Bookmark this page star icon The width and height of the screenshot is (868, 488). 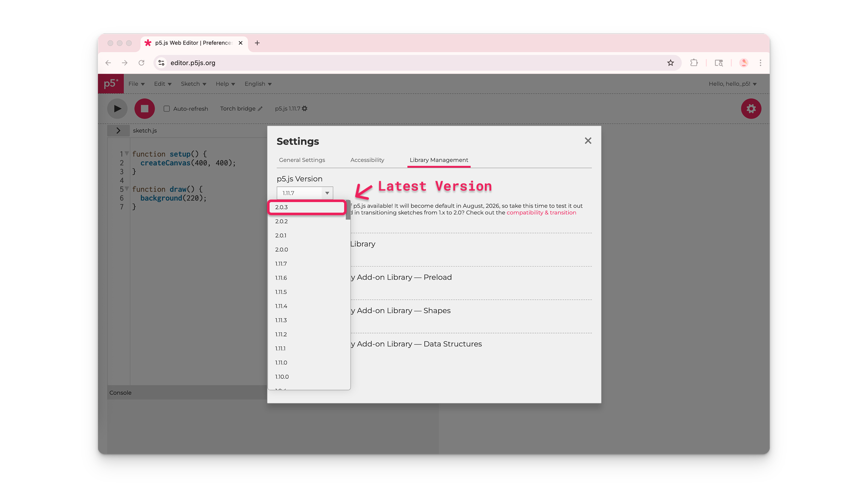coord(670,63)
